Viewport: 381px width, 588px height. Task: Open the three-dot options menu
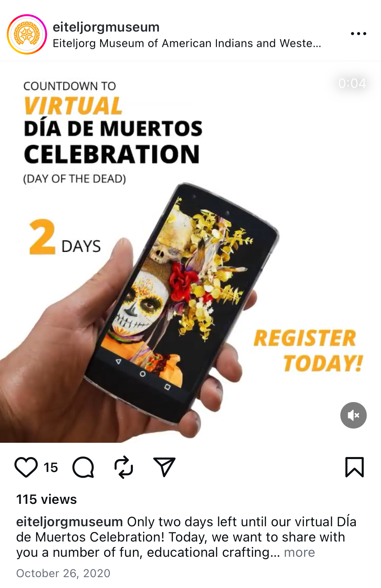(x=359, y=34)
